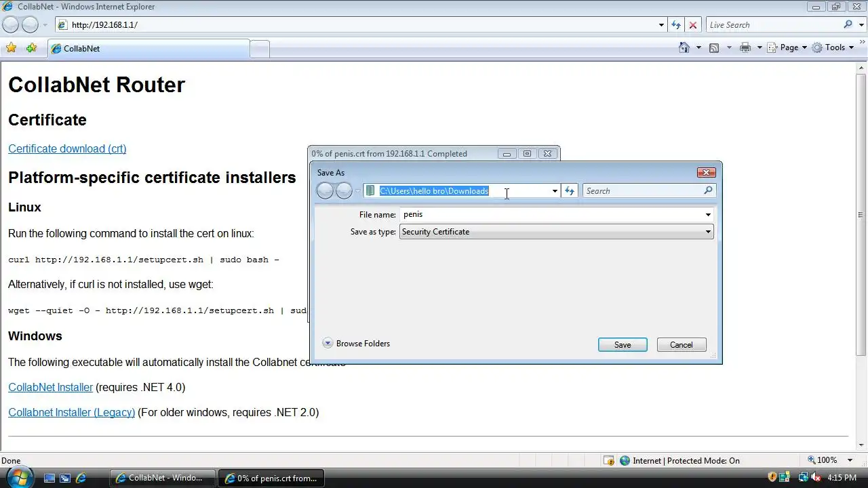
Task: Click the Home icon in command bar
Action: click(684, 47)
